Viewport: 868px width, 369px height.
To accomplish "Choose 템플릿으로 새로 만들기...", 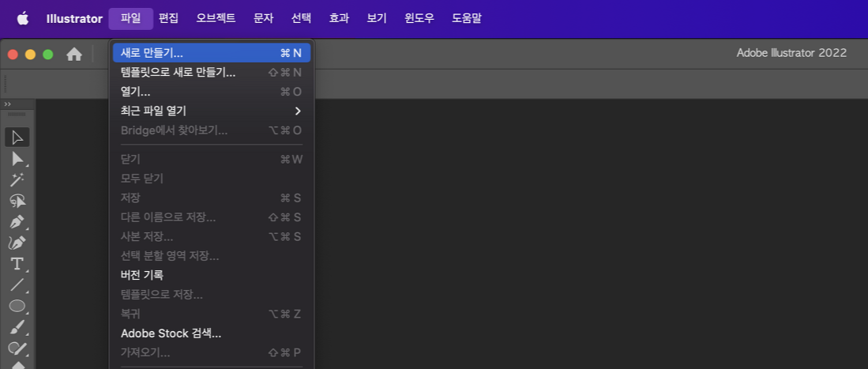I will click(212, 73).
